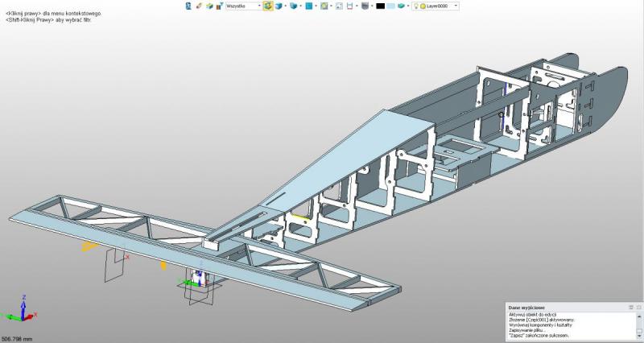Click the first icon in the top toolbar
The width and height of the screenshot is (644, 343).
(x=188, y=6)
